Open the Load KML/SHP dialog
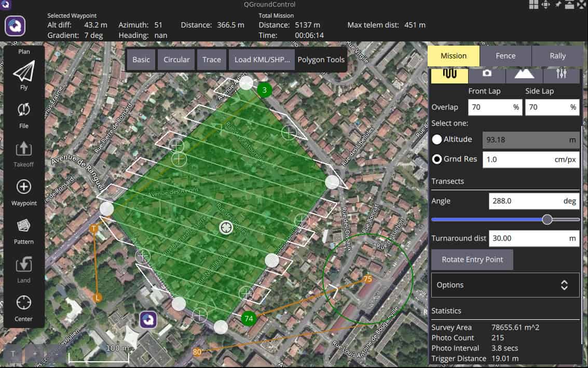The width and height of the screenshot is (588, 368). click(x=262, y=59)
